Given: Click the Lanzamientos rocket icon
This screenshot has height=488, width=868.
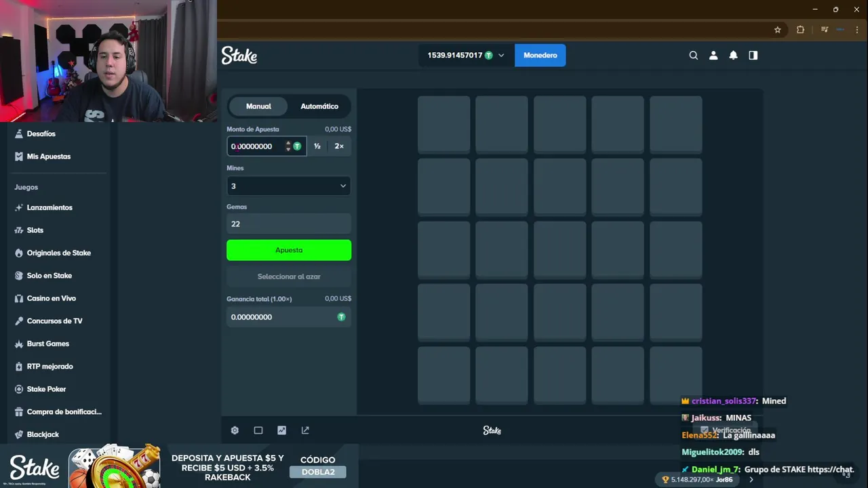Looking at the screenshot, I should click(x=19, y=208).
